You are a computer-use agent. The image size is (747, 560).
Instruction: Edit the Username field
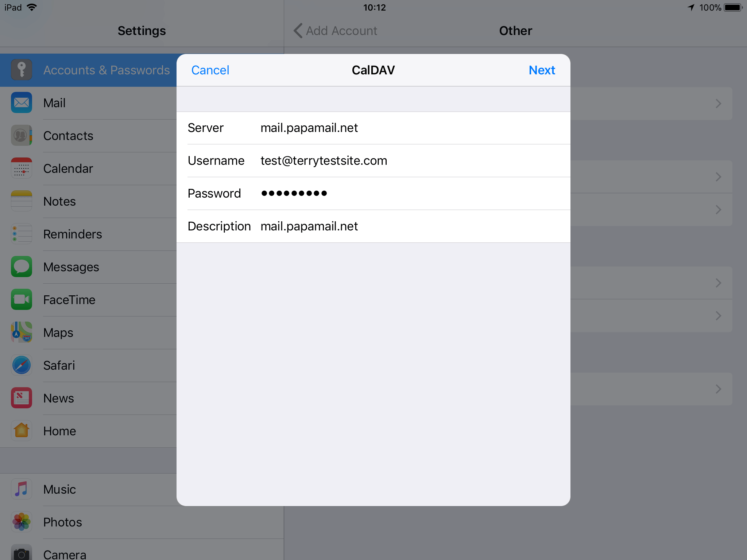(x=373, y=161)
